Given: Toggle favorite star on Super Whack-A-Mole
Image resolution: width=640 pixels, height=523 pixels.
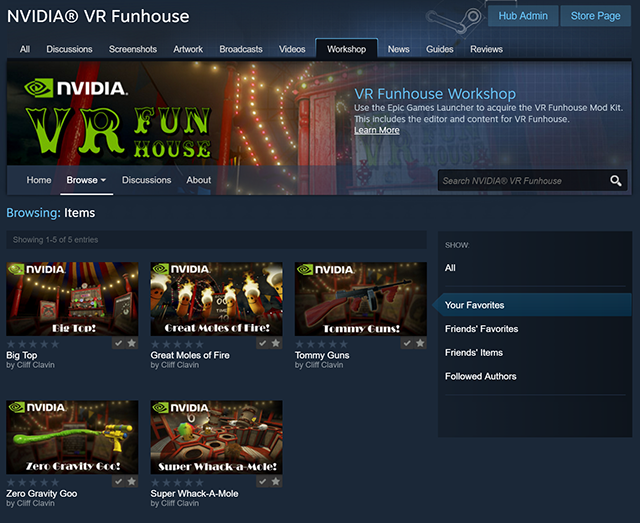Looking at the screenshot, I should point(276,482).
